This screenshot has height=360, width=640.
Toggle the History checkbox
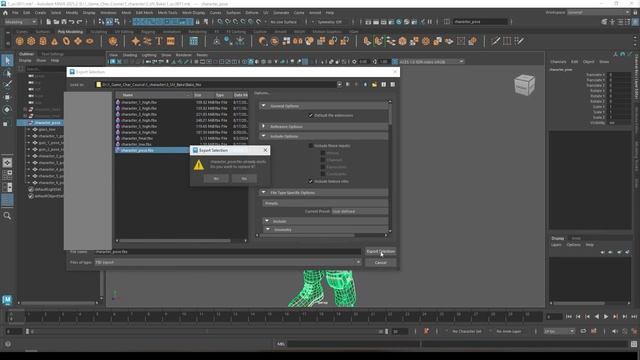coord(323,153)
